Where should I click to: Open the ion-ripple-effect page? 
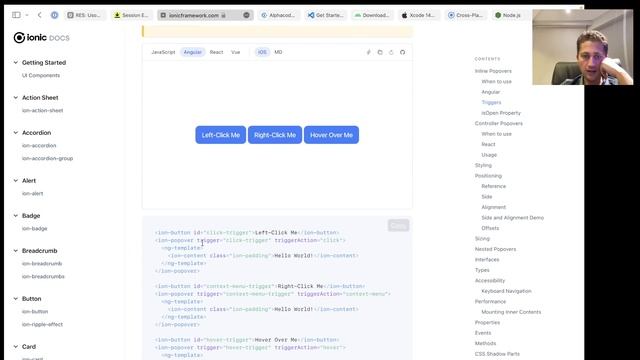(x=42, y=324)
